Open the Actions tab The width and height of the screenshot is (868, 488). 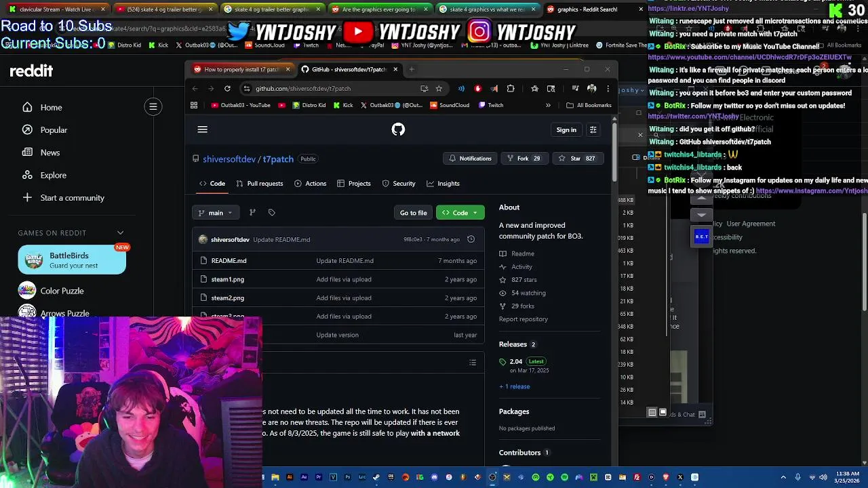(x=311, y=184)
